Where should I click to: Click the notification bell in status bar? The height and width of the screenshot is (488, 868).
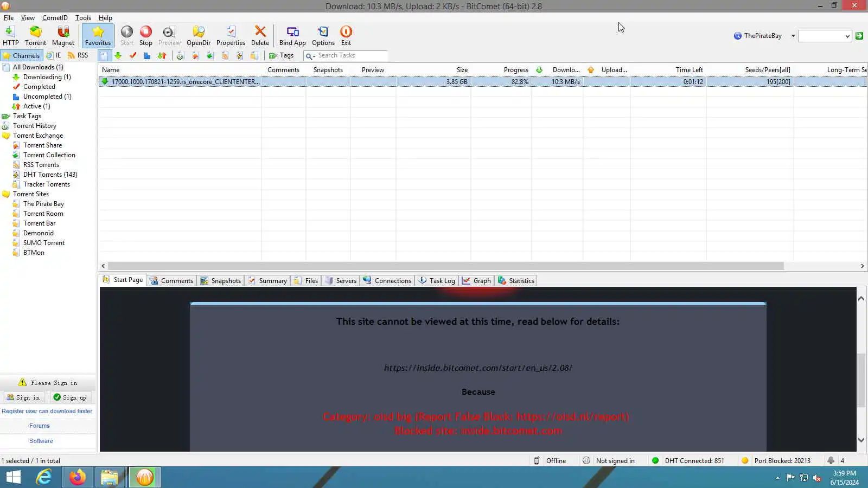coord(831,461)
